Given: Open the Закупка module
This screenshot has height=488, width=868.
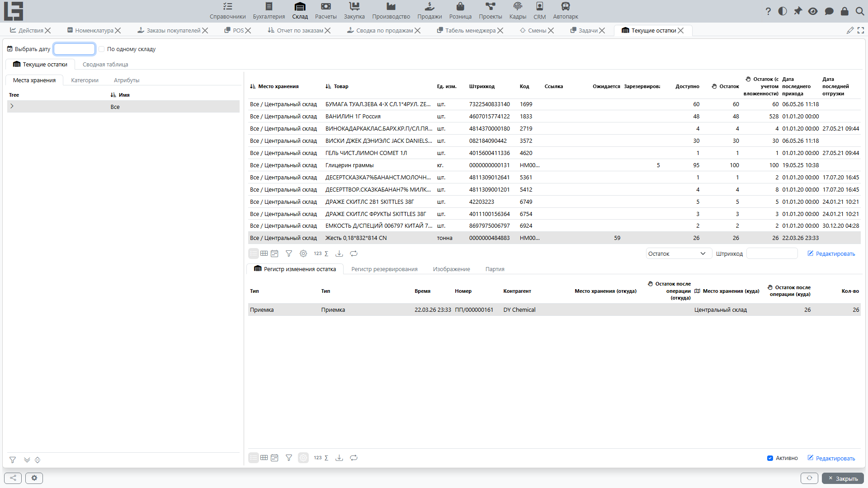Looking at the screenshot, I should point(354,11).
